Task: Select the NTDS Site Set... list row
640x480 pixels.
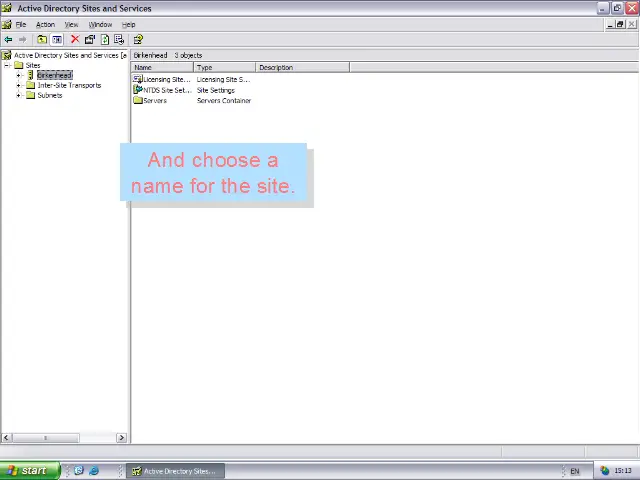Action: click(x=167, y=90)
